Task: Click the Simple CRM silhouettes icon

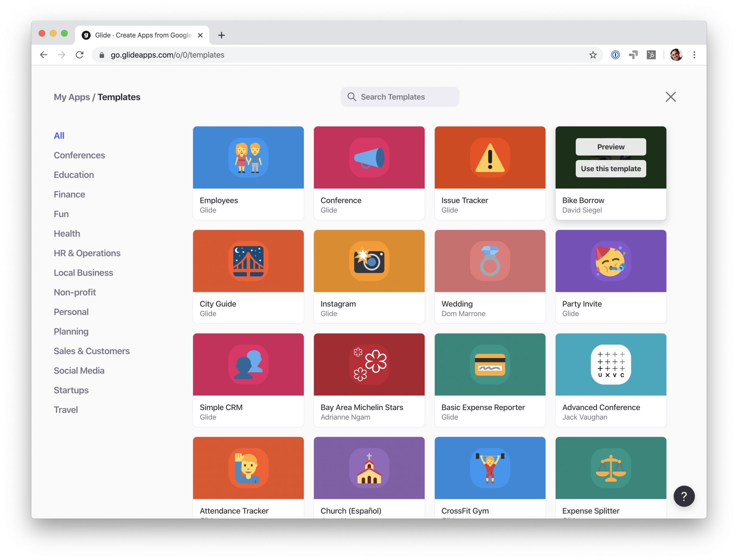Action: tap(248, 364)
